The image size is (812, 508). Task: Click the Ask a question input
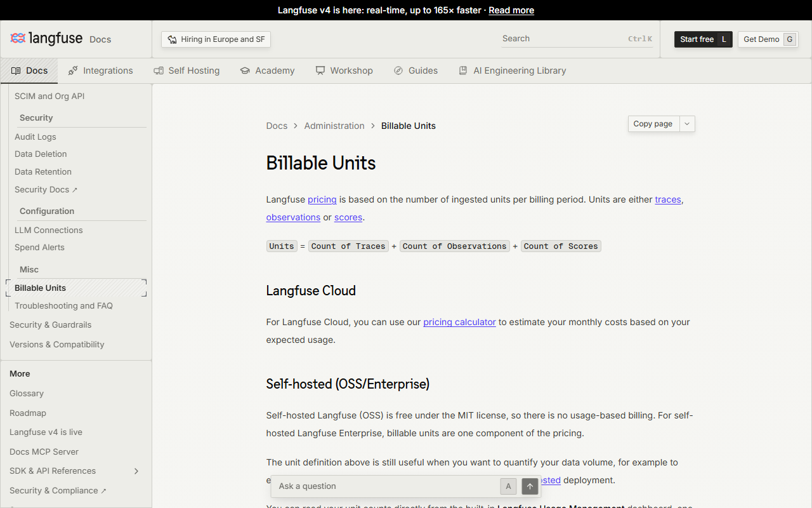click(386, 486)
